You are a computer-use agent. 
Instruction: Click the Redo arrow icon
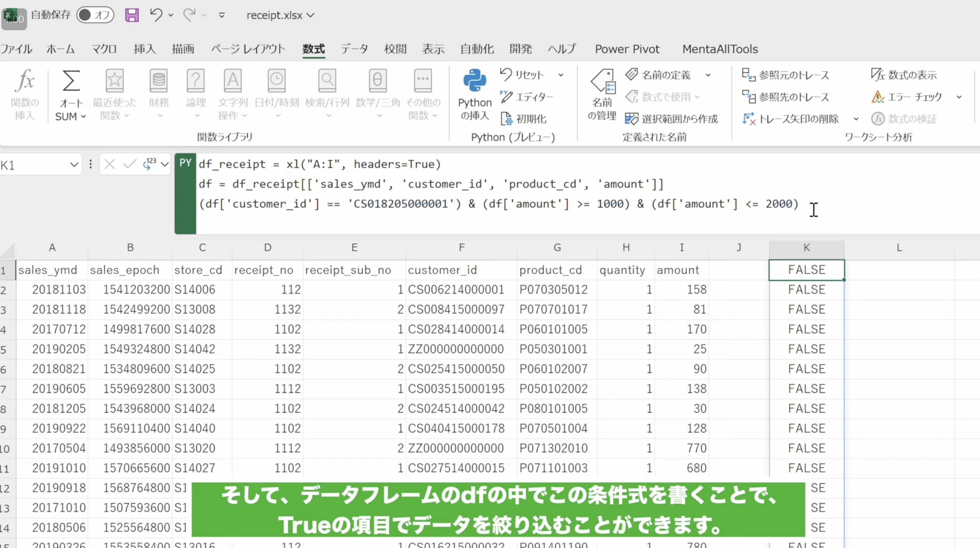(189, 15)
